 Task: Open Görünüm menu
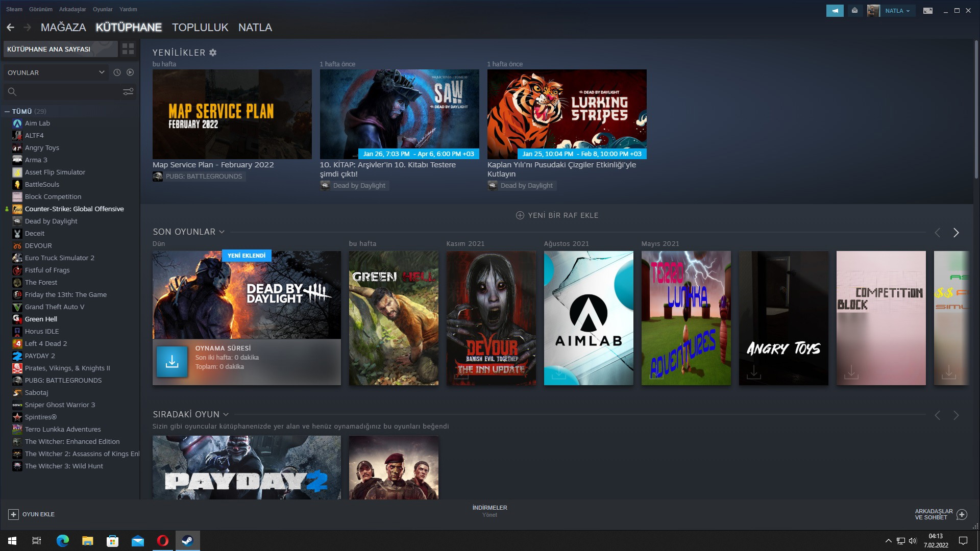pos(41,9)
